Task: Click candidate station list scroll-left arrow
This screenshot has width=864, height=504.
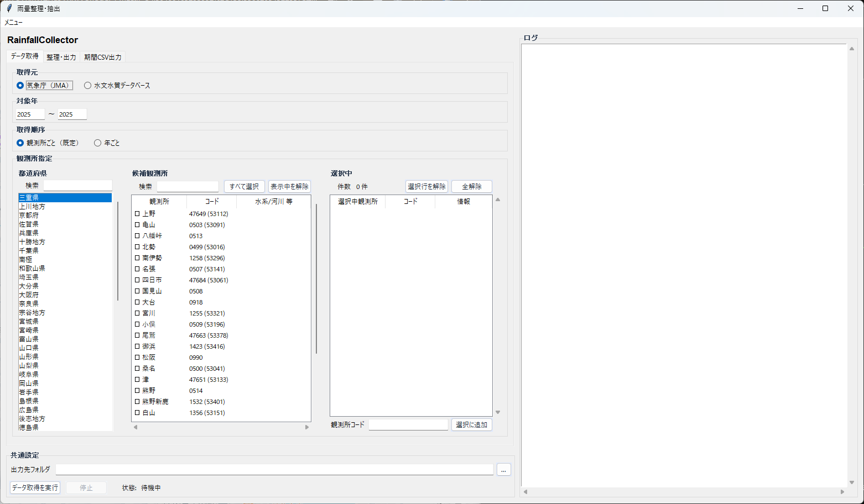Action: (x=136, y=427)
